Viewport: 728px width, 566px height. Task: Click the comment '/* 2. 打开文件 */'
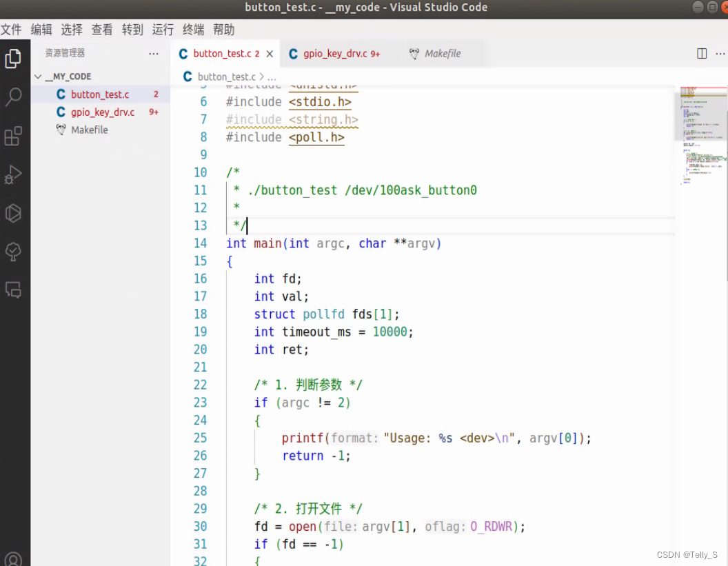(x=308, y=509)
